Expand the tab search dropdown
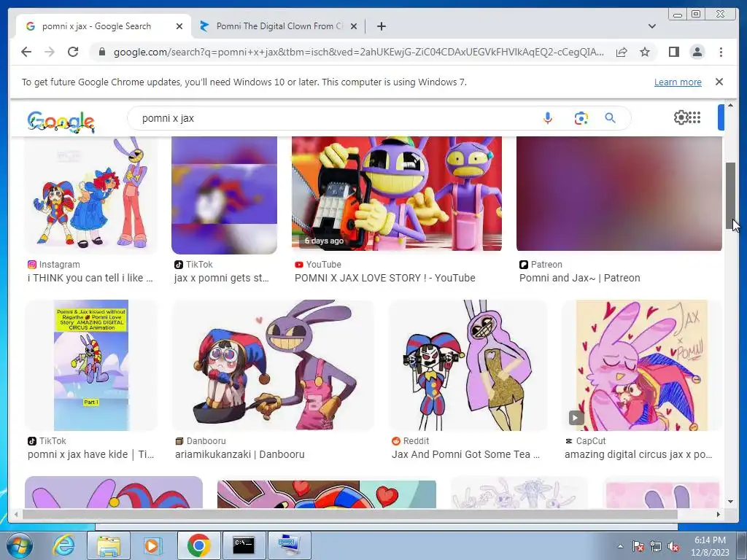The image size is (747, 560). [x=651, y=26]
